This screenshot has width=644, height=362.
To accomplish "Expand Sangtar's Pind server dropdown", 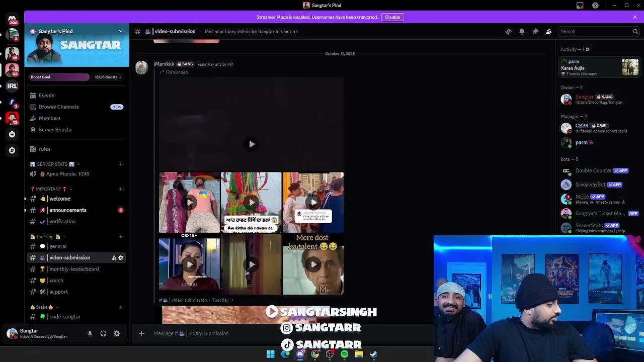I will [121, 31].
